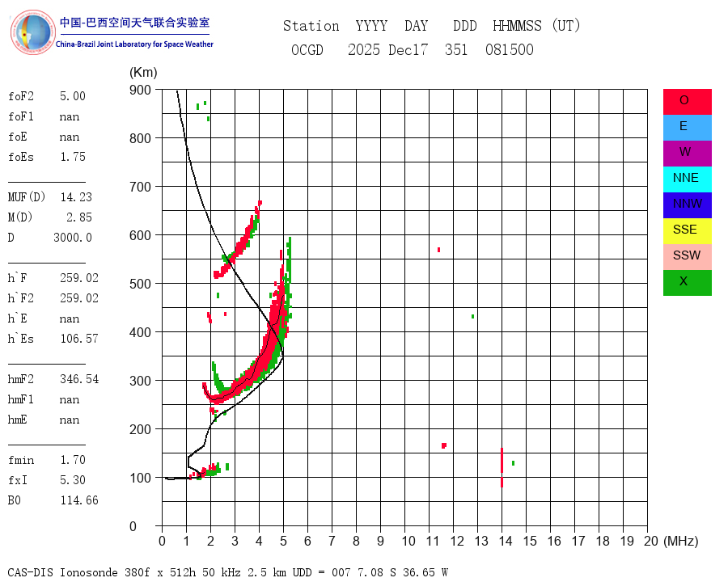Click the green X legend swatch
The height and width of the screenshot is (582, 728).
[687, 283]
